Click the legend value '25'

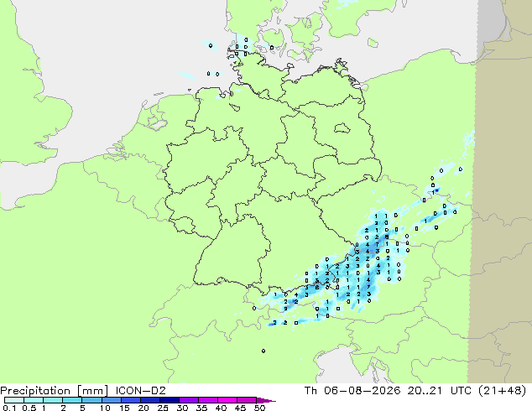163,408
